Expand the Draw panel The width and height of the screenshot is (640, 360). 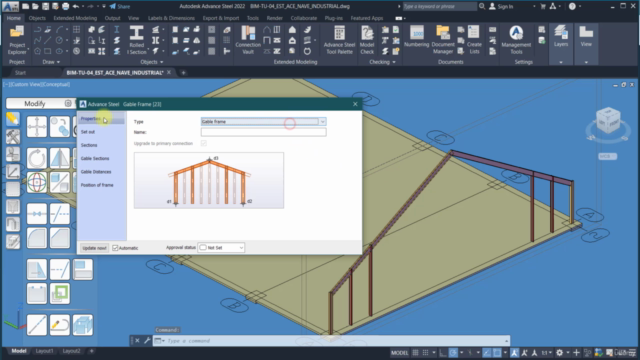51,62
